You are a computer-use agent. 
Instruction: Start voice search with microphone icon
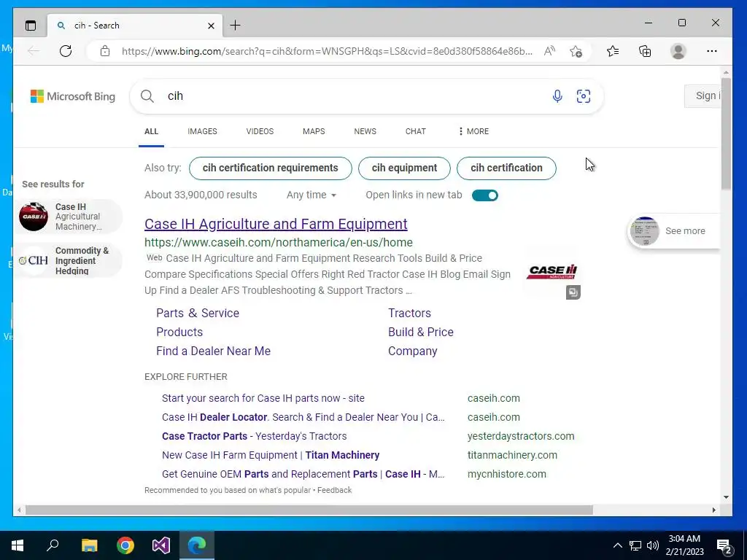coord(557,96)
